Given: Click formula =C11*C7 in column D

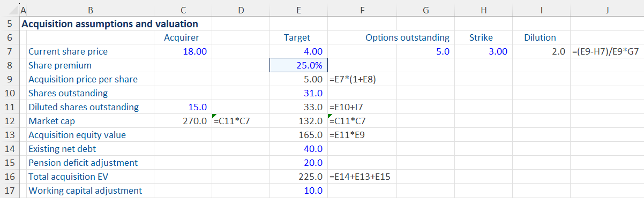Looking at the screenshot, I should point(232,121).
